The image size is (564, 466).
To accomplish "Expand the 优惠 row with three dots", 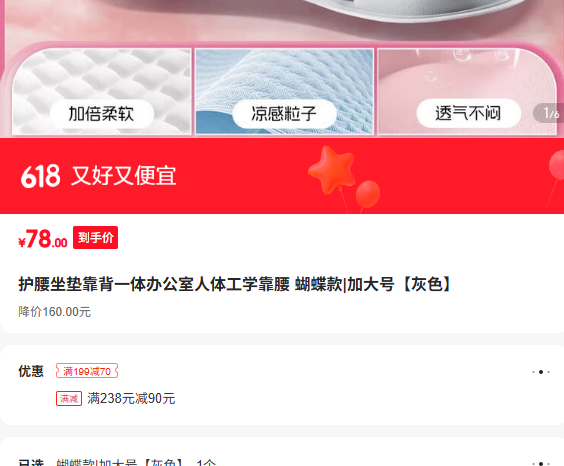I will pyautogui.click(x=541, y=372).
